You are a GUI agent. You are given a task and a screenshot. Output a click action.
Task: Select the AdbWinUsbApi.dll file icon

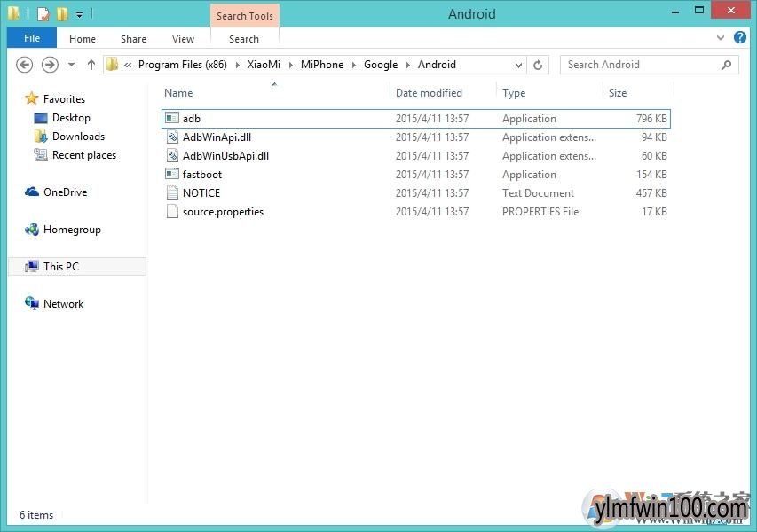(x=172, y=155)
